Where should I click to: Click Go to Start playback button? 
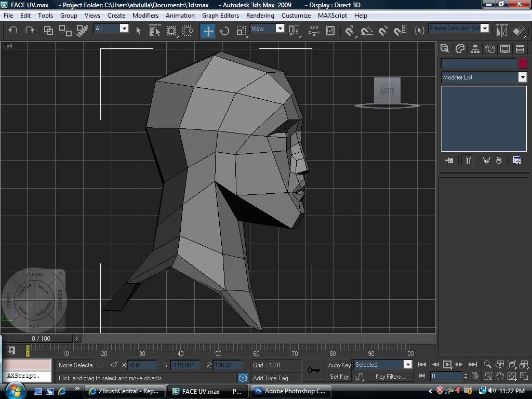422,364
